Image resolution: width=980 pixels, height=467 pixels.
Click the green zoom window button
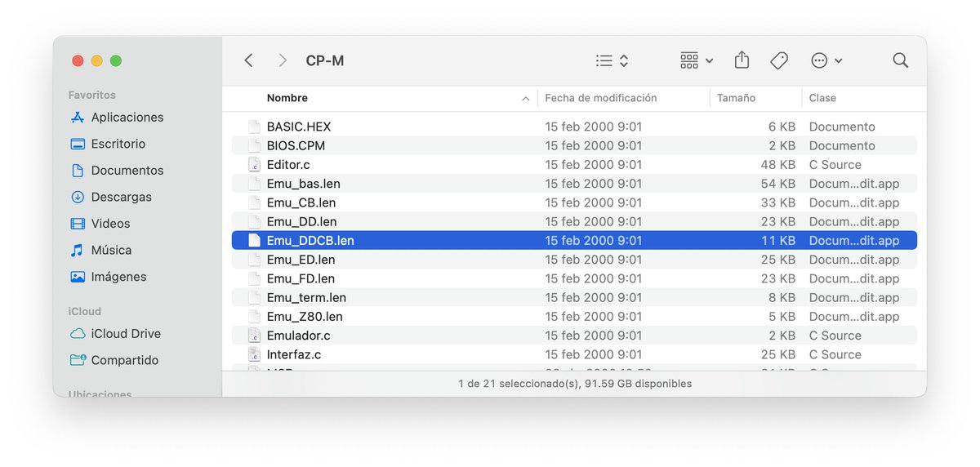(116, 60)
